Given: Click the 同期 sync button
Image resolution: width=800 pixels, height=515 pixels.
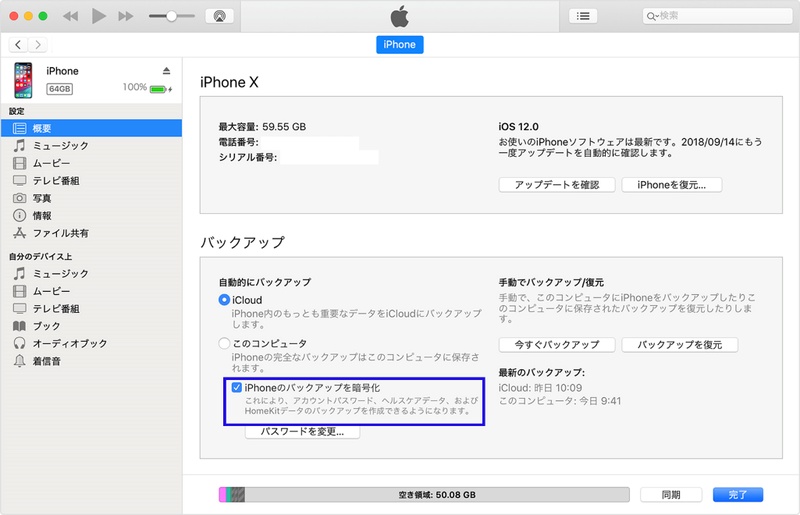Looking at the screenshot, I should click(x=671, y=495).
